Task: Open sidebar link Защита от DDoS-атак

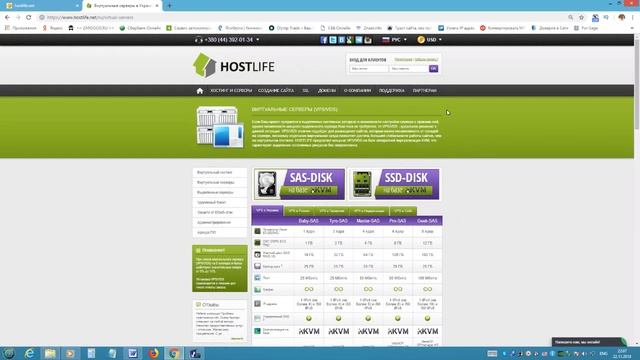Action: pos(215,212)
